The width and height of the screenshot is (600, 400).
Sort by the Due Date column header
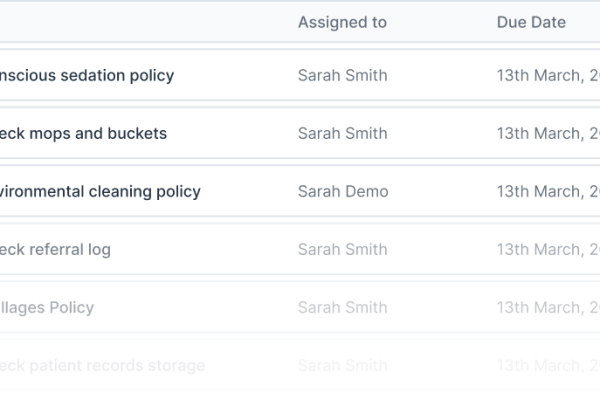pos(531,22)
